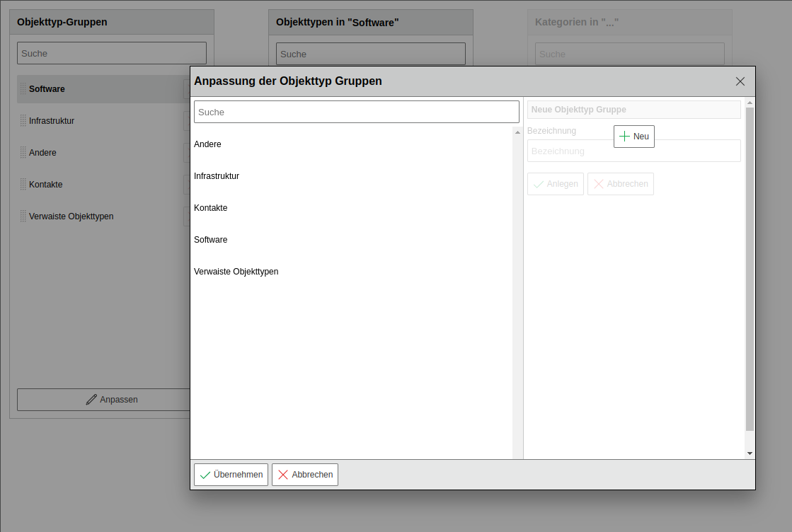Focus the Suche field under Objekttyp-Gruppen
The image size is (792, 532).
112,53
